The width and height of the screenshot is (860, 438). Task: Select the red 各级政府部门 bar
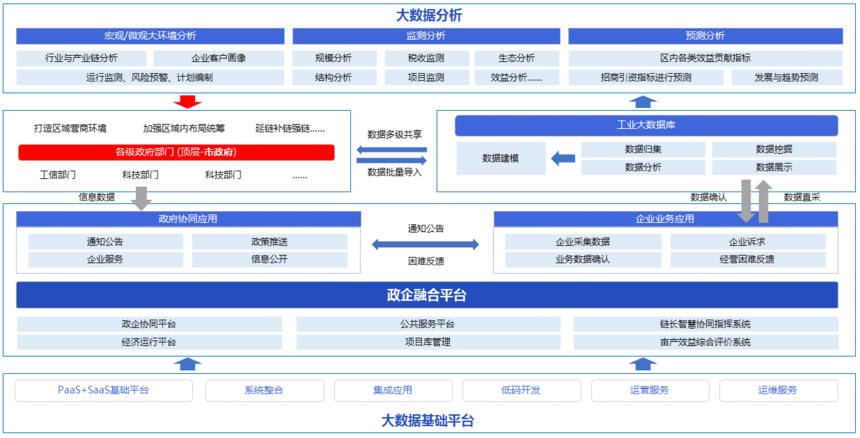(x=176, y=152)
